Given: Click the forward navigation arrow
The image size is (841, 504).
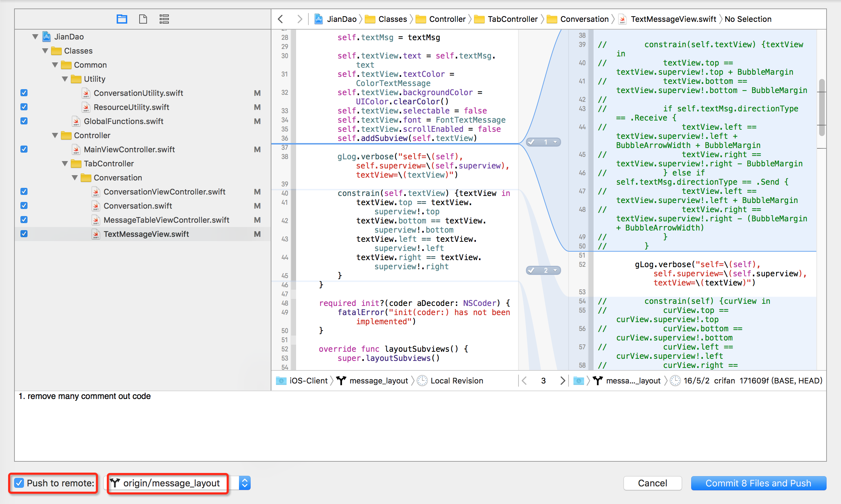Looking at the screenshot, I should [299, 19].
